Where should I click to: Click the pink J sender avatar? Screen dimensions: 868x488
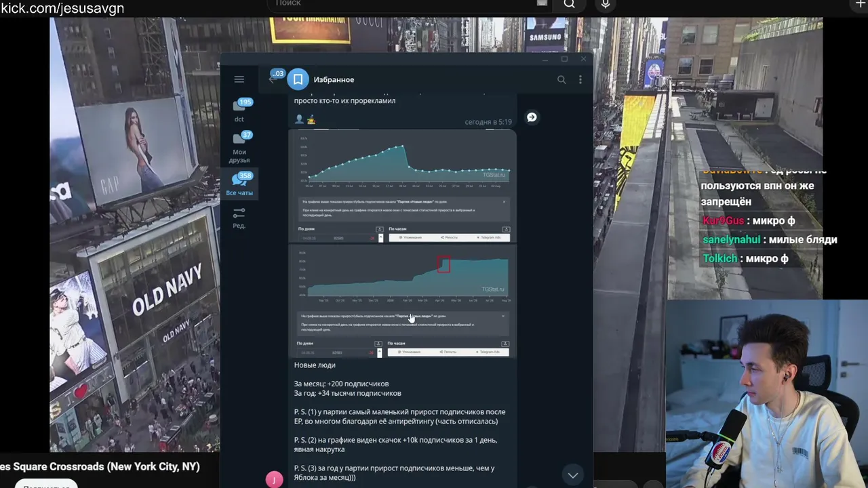(x=274, y=479)
